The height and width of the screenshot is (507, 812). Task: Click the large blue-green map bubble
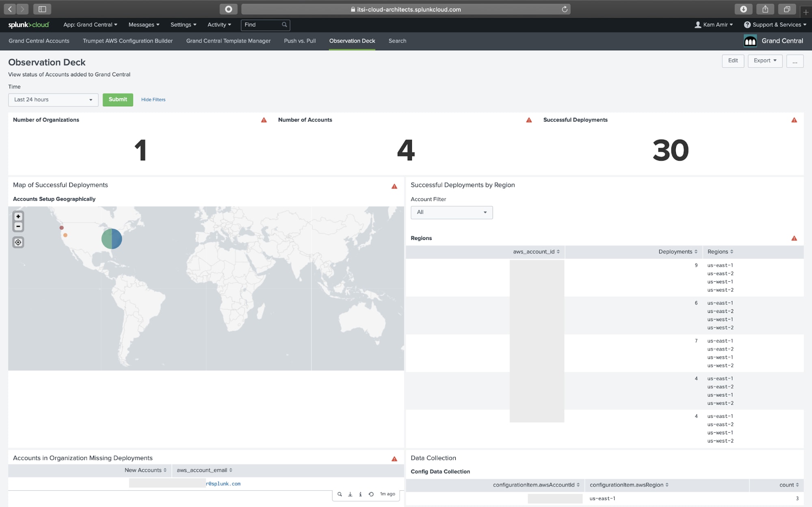click(112, 239)
